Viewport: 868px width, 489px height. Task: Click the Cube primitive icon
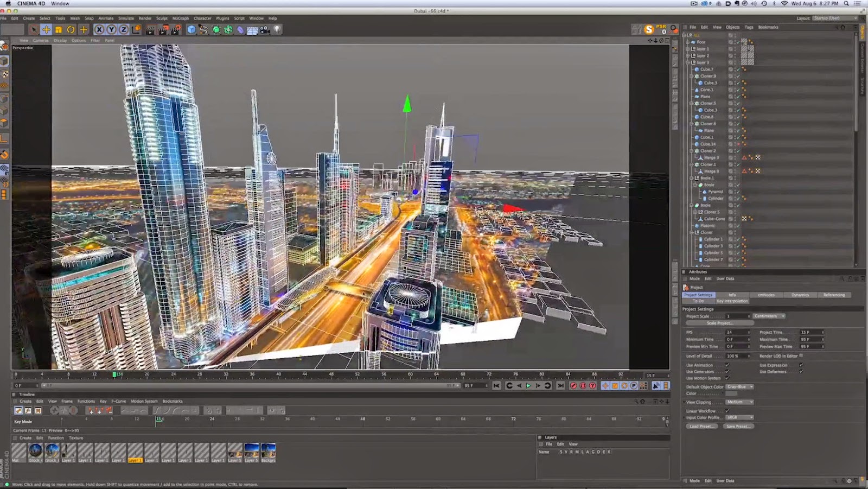click(x=191, y=30)
